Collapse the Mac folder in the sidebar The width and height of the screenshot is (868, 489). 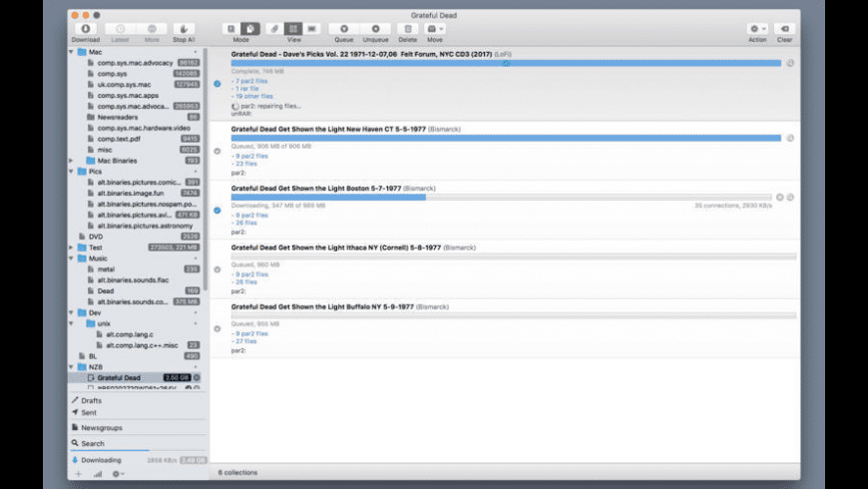click(71, 52)
